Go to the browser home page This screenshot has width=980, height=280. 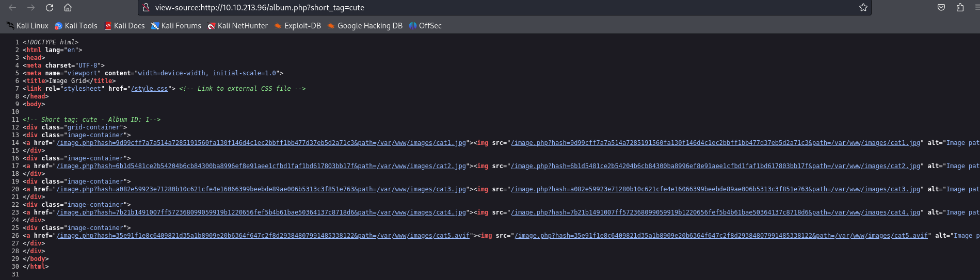point(68,8)
